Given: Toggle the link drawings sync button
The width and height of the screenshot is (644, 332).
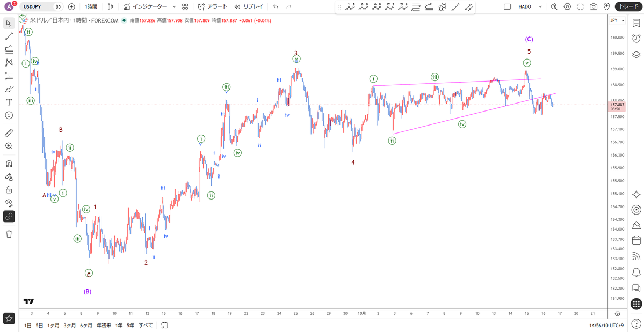Looking at the screenshot, I should click(9, 216).
